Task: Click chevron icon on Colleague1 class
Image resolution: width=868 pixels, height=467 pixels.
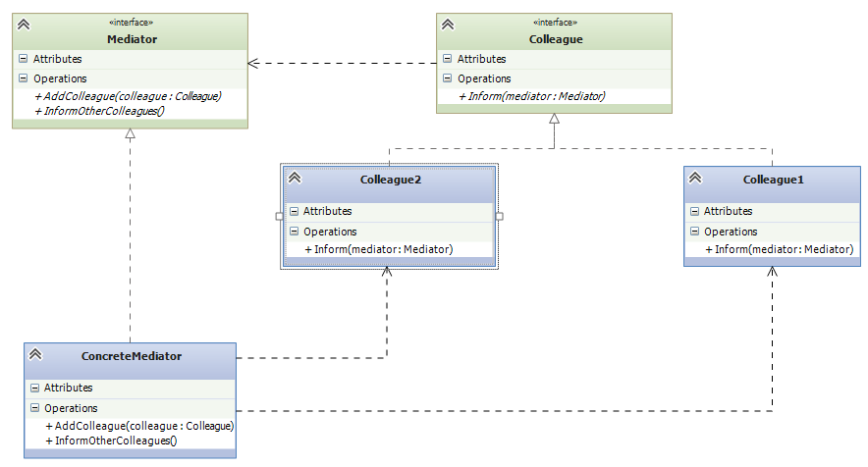Action: 695,178
